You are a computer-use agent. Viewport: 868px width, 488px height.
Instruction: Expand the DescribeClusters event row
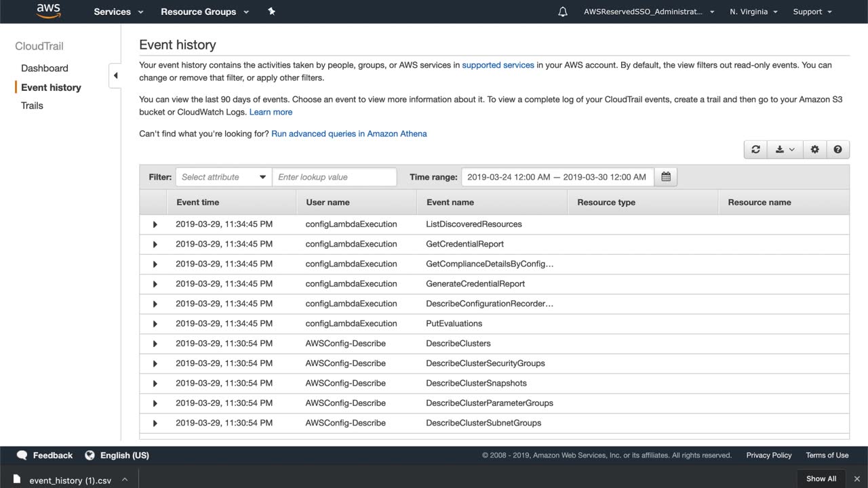[155, 344]
